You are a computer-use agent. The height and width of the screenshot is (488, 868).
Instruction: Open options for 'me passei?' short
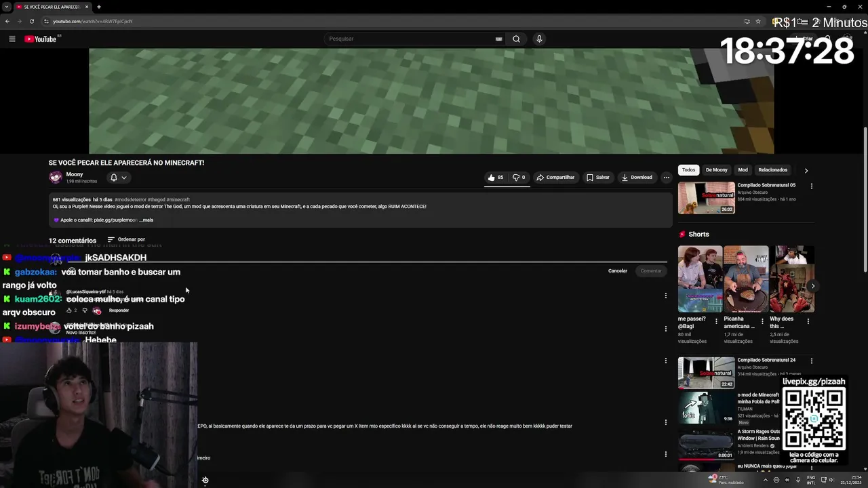[x=716, y=321]
